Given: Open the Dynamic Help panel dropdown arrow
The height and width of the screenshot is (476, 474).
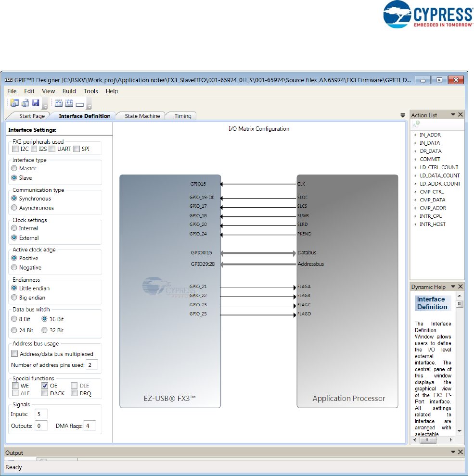Looking at the screenshot, I should click(453, 286).
